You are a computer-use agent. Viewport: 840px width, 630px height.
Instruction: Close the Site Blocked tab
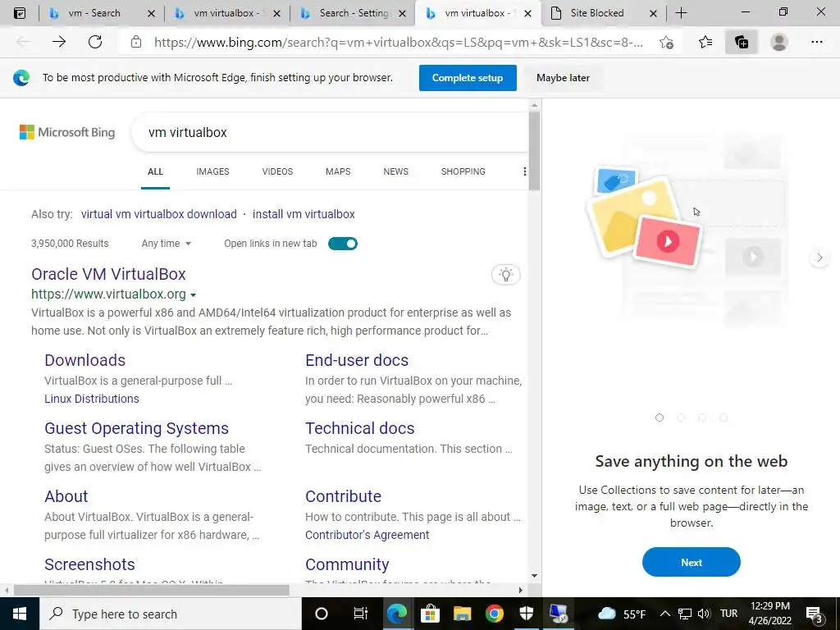coord(653,13)
